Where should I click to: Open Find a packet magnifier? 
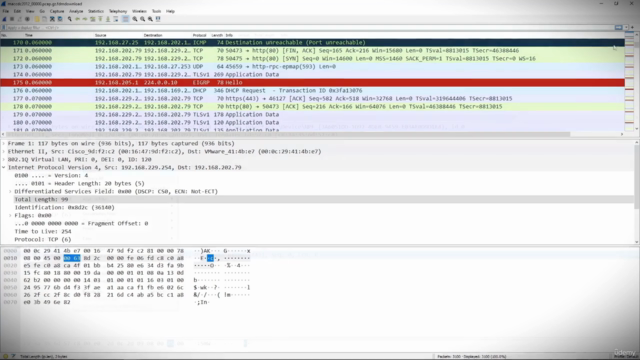tap(70, 19)
